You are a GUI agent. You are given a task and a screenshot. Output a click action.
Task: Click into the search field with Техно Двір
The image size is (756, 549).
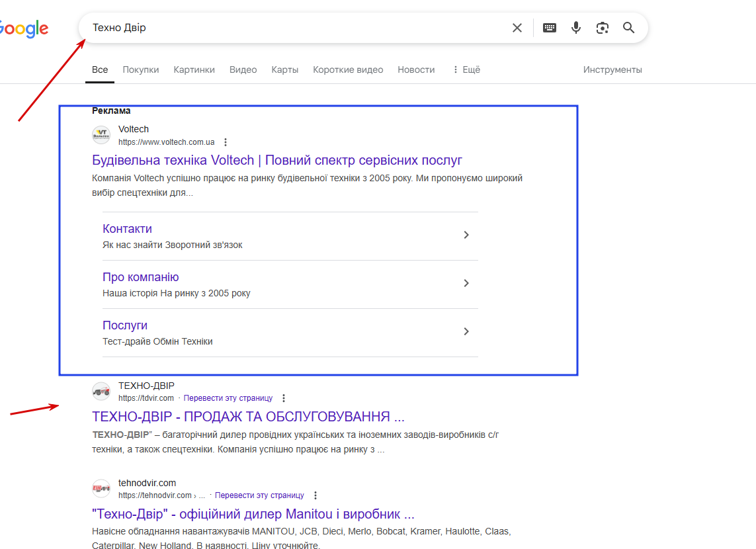[299, 28]
